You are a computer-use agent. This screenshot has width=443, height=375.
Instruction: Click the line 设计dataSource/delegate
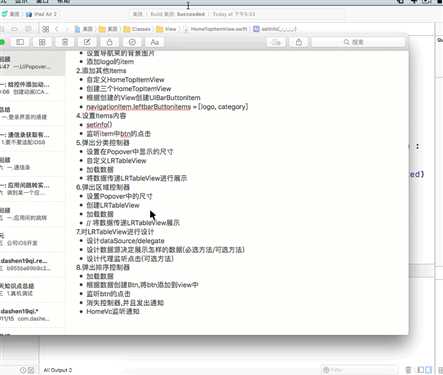click(x=125, y=241)
